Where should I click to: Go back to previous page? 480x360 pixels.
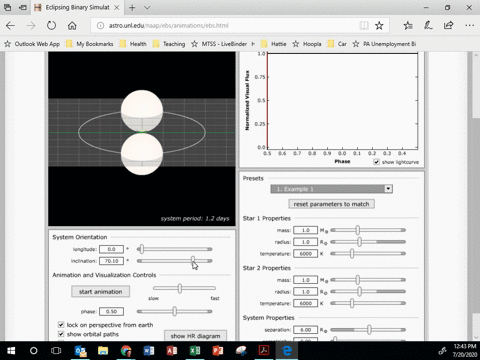pos(10,25)
